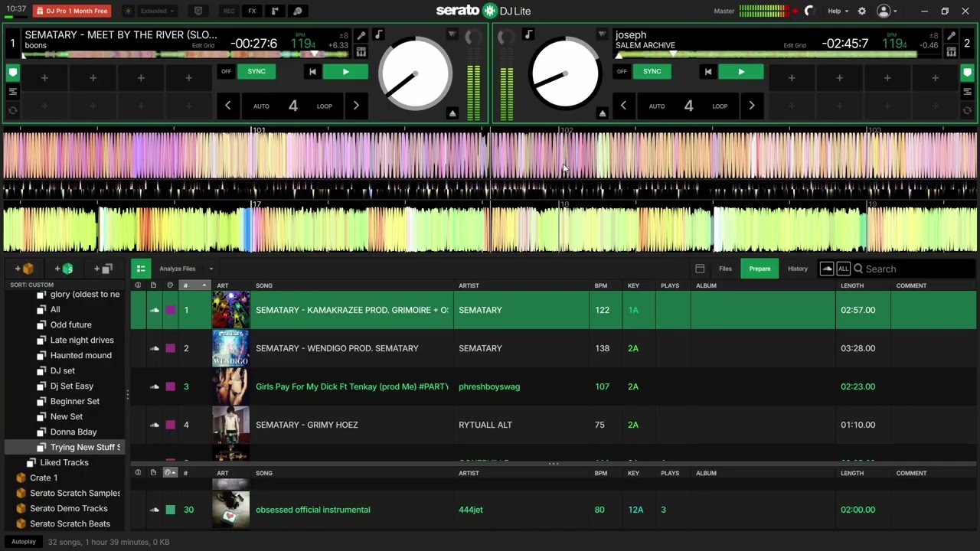The width and height of the screenshot is (980, 551).
Task: Click the DJ Pro 1 Month Free button
Action: 73,11
